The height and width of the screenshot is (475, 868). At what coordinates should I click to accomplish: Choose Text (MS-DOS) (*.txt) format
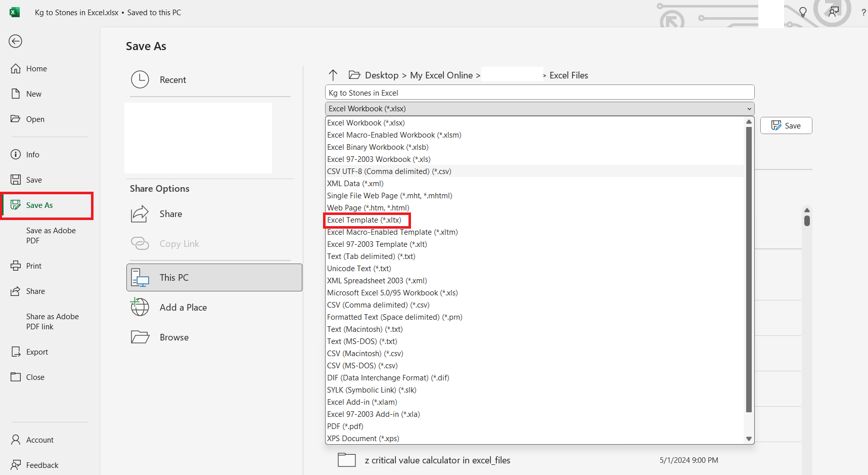535,341
